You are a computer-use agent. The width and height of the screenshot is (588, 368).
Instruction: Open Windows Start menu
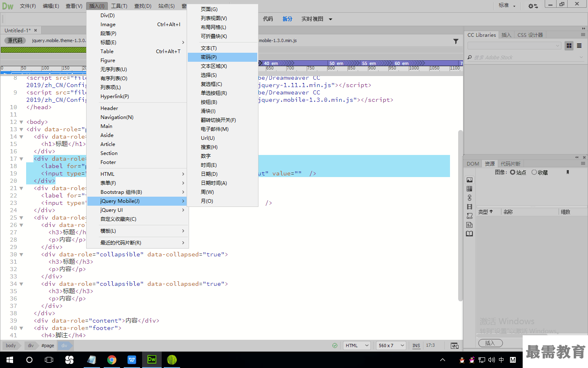coord(10,360)
